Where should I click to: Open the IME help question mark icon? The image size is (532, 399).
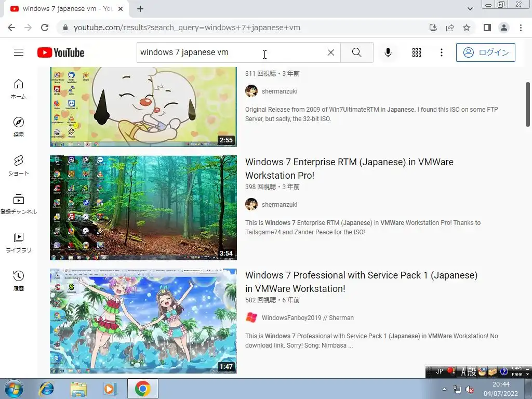pyautogui.click(x=504, y=372)
